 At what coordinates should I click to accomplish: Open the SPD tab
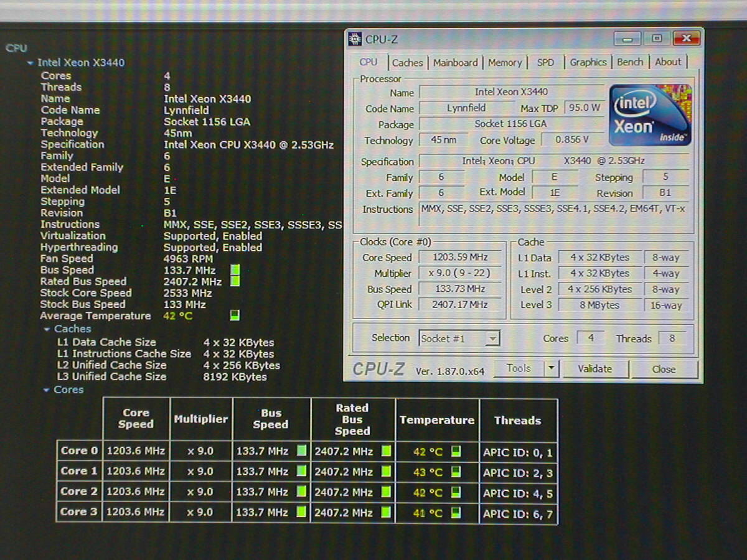pyautogui.click(x=545, y=62)
